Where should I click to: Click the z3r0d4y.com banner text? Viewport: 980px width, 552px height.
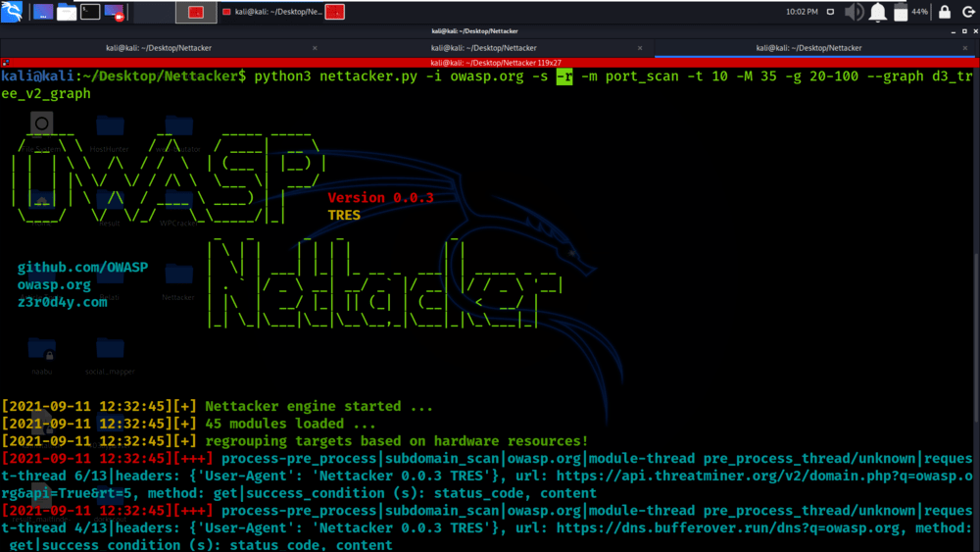click(x=62, y=302)
